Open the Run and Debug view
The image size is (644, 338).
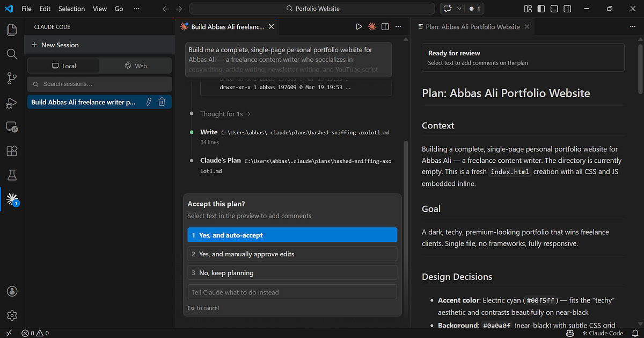coord(12,103)
